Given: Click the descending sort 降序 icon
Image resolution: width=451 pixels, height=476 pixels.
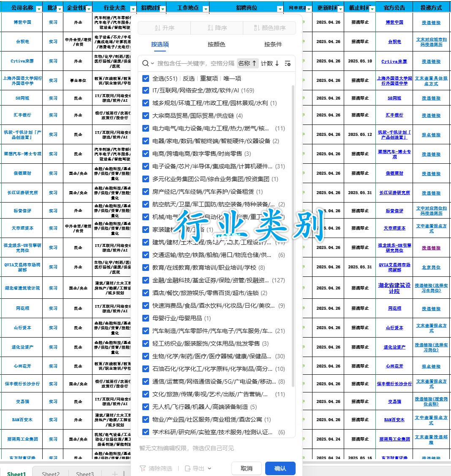Looking at the screenshot, I should point(210,28).
